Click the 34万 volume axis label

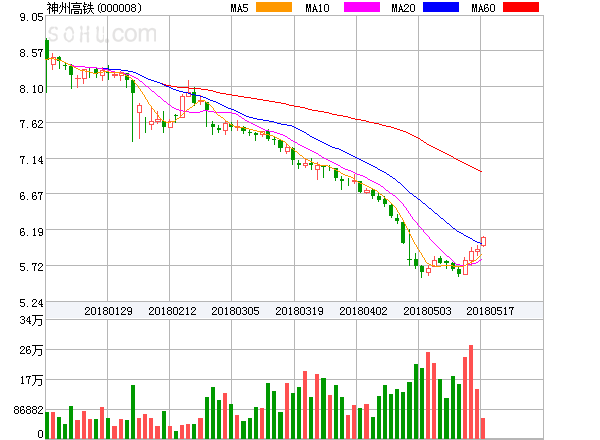tap(31, 320)
